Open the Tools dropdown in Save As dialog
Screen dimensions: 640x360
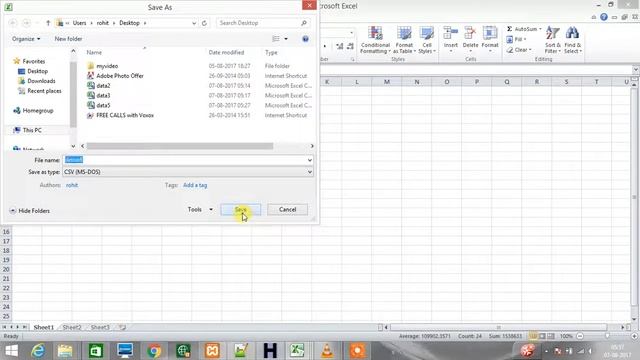click(x=200, y=209)
